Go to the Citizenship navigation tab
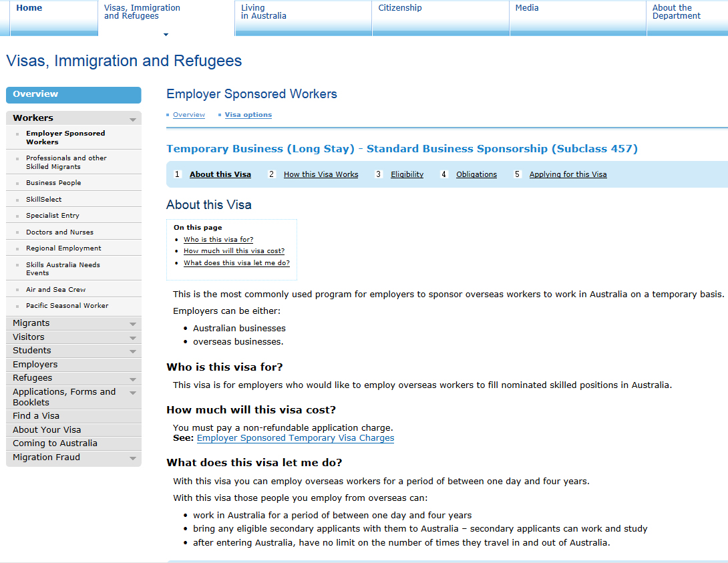The height and width of the screenshot is (563, 728). click(400, 8)
